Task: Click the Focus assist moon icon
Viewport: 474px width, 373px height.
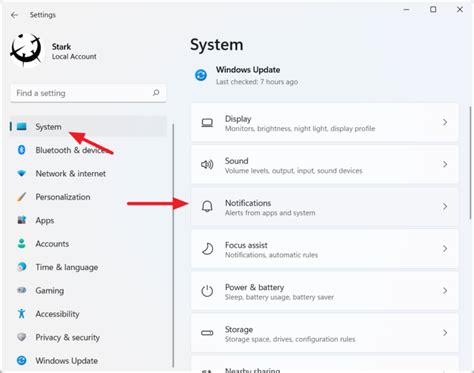Action: click(x=207, y=249)
